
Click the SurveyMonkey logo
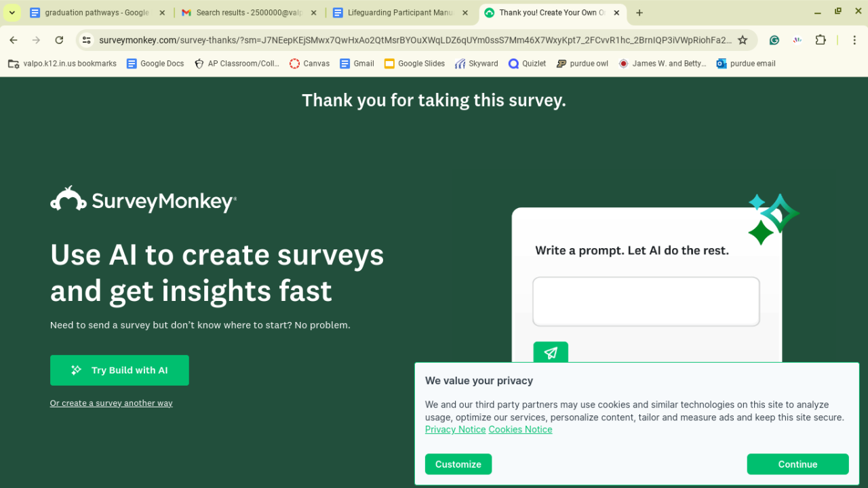[x=143, y=200]
